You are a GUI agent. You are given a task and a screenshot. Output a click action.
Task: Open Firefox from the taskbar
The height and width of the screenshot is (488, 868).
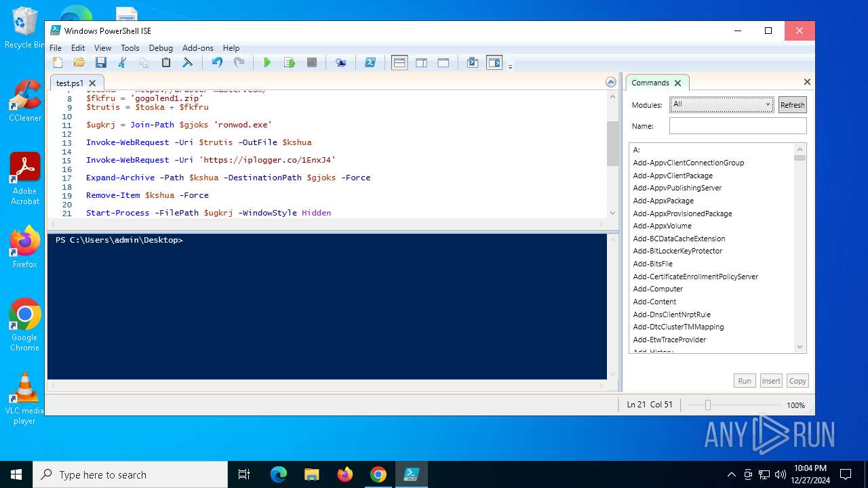pyautogui.click(x=345, y=474)
